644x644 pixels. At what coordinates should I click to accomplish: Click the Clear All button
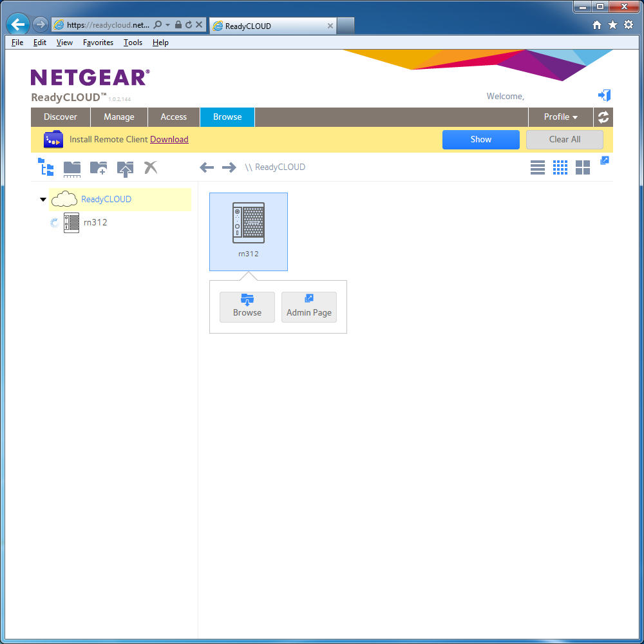(565, 140)
